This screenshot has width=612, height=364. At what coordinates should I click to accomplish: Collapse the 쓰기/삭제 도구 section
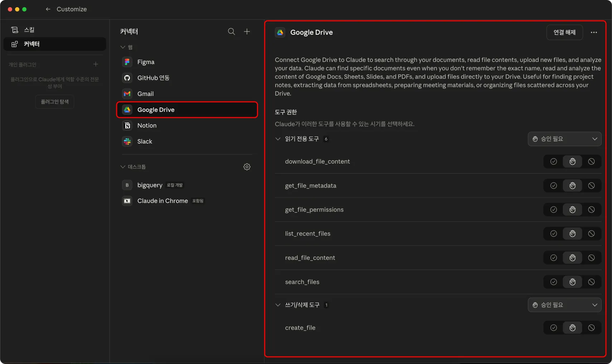tap(278, 305)
